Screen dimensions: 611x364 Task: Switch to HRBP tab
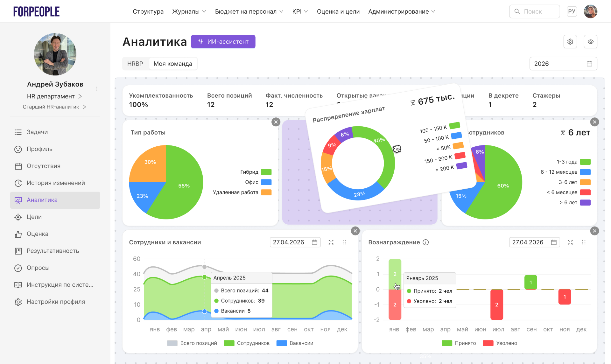pos(135,64)
